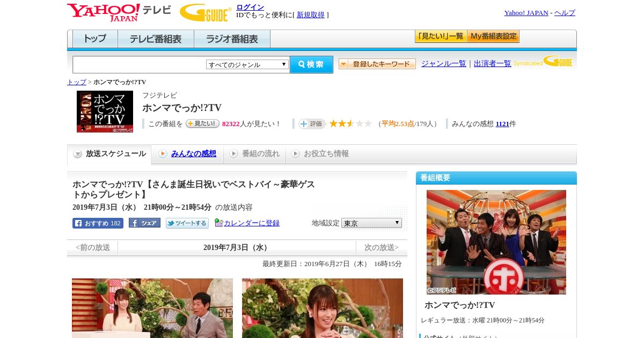Open the 1121 reviews count link

(502, 124)
